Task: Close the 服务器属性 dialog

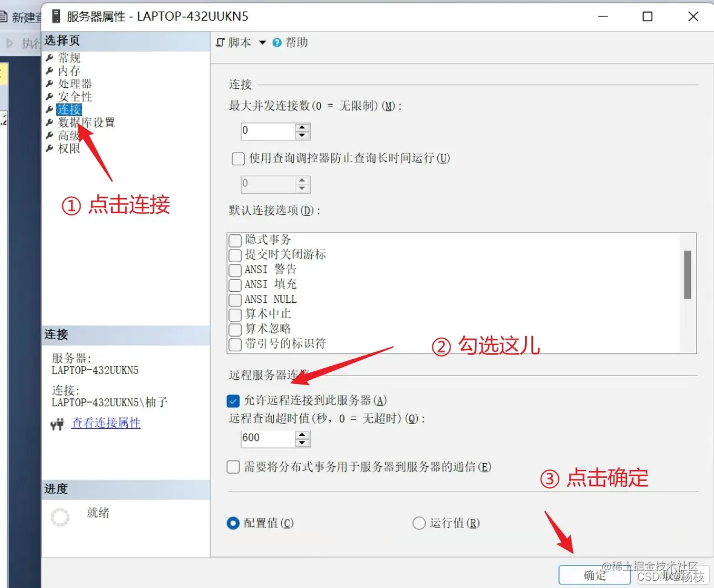Action: pos(693,16)
